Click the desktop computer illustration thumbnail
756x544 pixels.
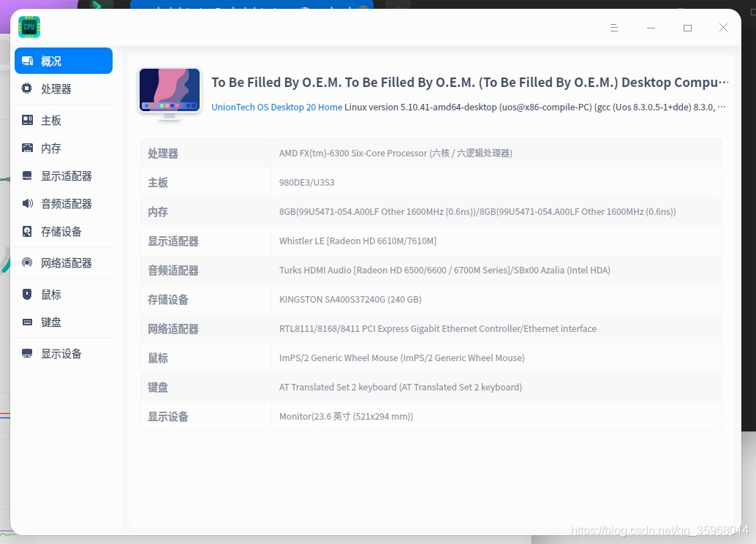click(170, 94)
